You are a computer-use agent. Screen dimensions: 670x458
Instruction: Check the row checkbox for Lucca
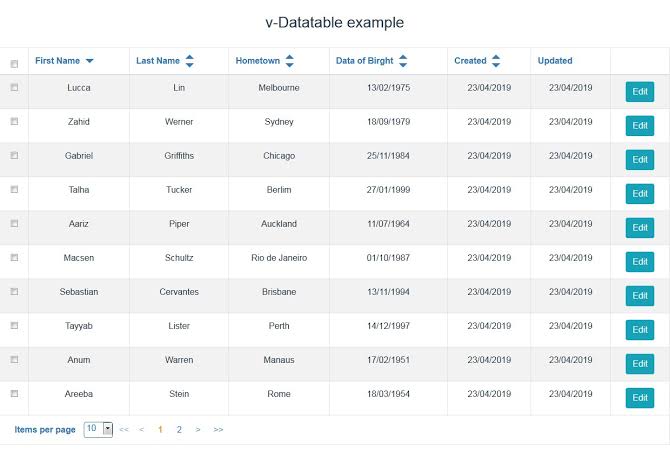14,87
